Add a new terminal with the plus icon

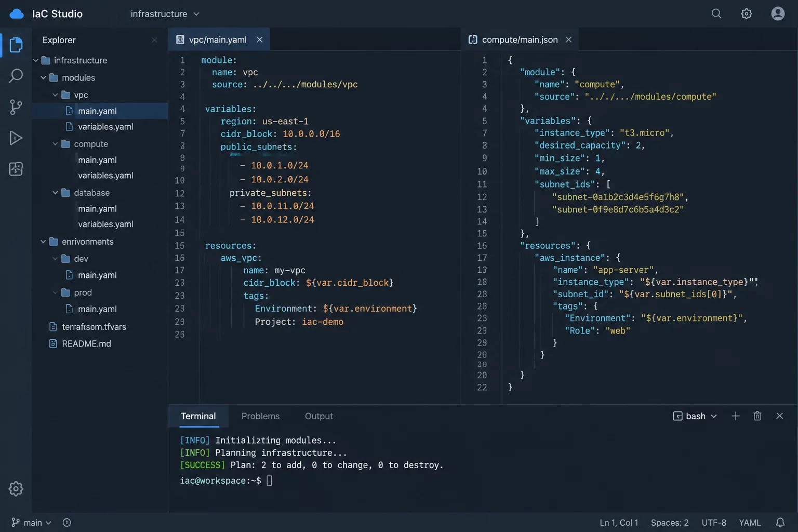point(736,416)
